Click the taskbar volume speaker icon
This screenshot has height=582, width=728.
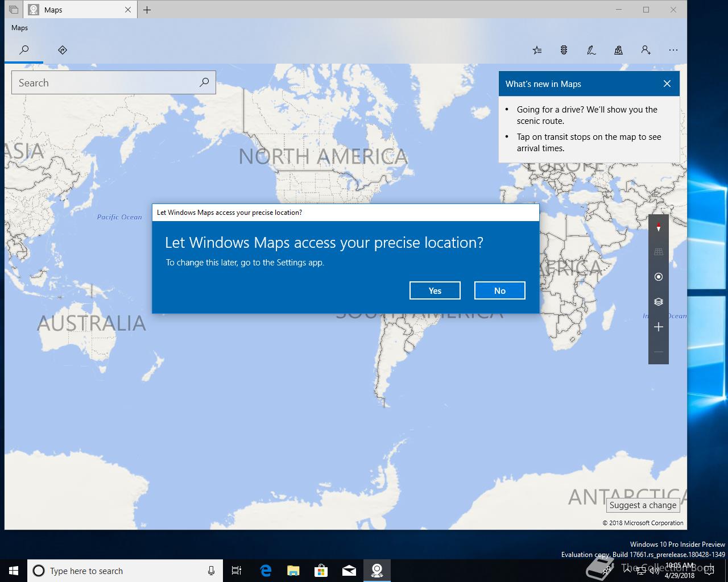tap(655, 571)
